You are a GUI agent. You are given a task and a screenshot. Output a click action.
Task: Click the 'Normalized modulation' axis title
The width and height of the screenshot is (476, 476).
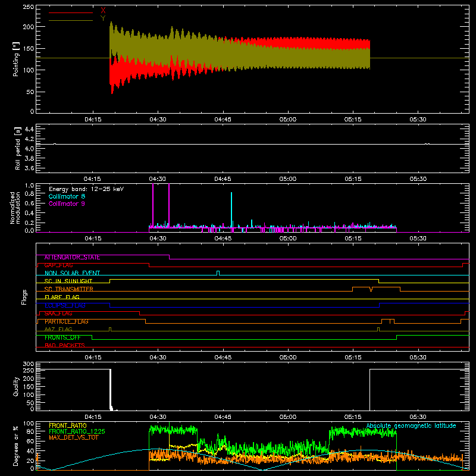tap(15, 208)
